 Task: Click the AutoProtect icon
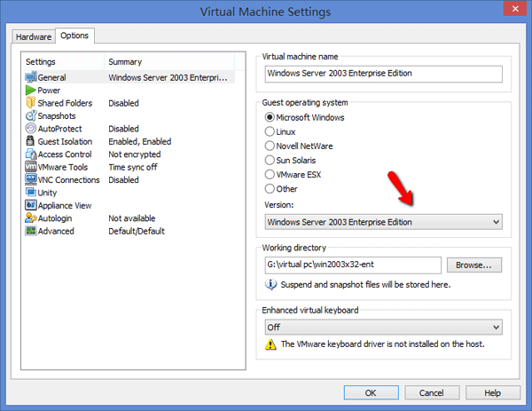click(x=31, y=129)
